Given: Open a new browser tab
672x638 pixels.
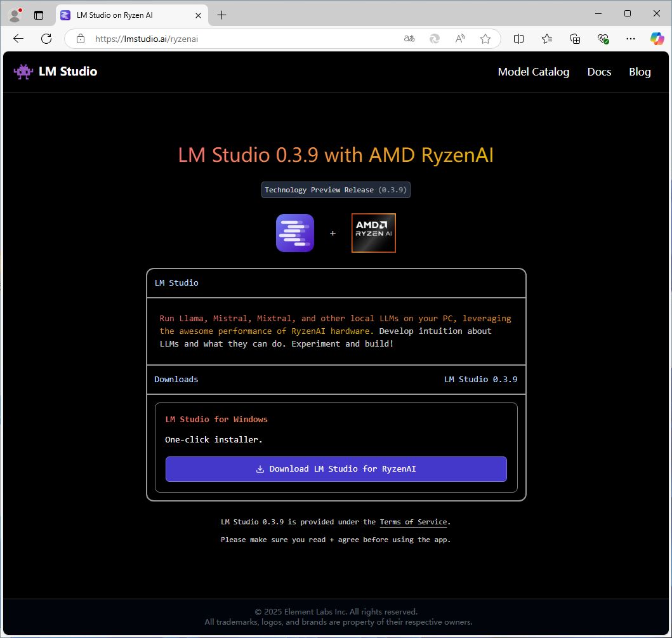Looking at the screenshot, I should pyautogui.click(x=221, y=15).
